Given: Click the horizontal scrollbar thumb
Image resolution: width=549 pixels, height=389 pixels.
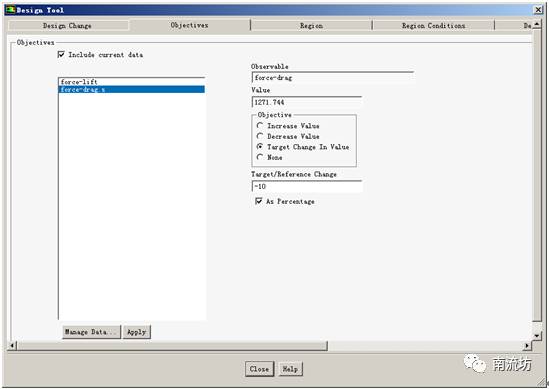Looking at the screenshot, I should pos(172,346).
